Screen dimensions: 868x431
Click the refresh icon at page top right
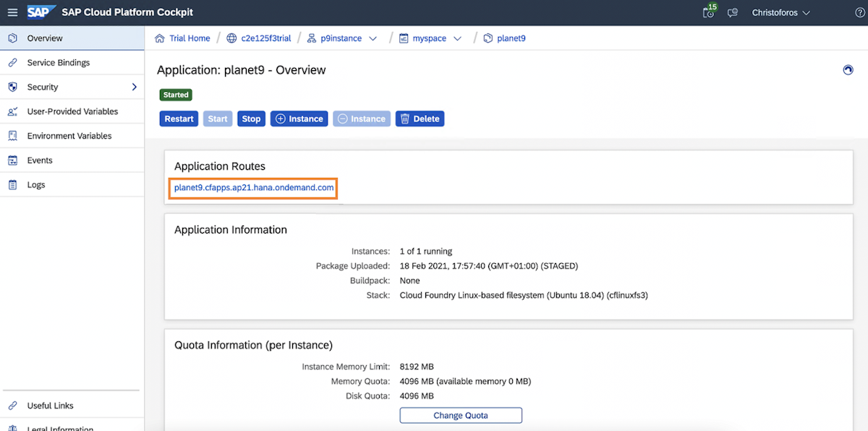[848, 69]
